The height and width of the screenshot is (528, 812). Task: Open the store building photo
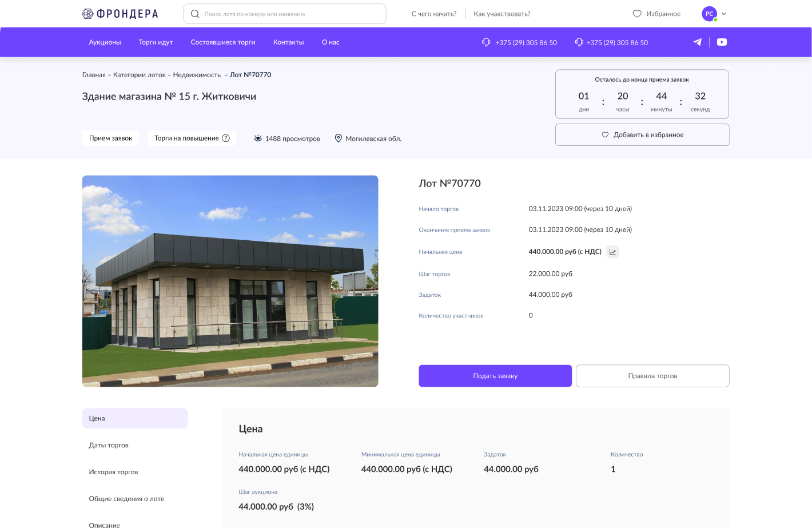(x=230, y=281)
